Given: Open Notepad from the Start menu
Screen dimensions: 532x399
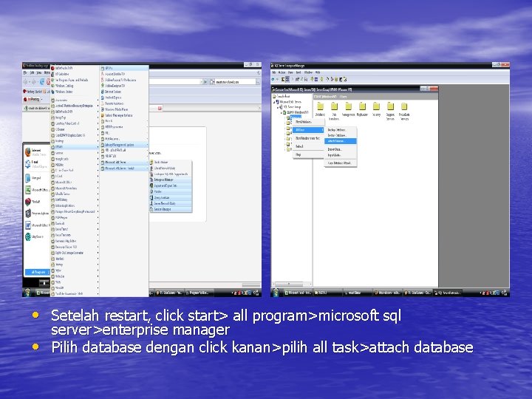Looking at the screenshot, I should [x=36, y=178].
